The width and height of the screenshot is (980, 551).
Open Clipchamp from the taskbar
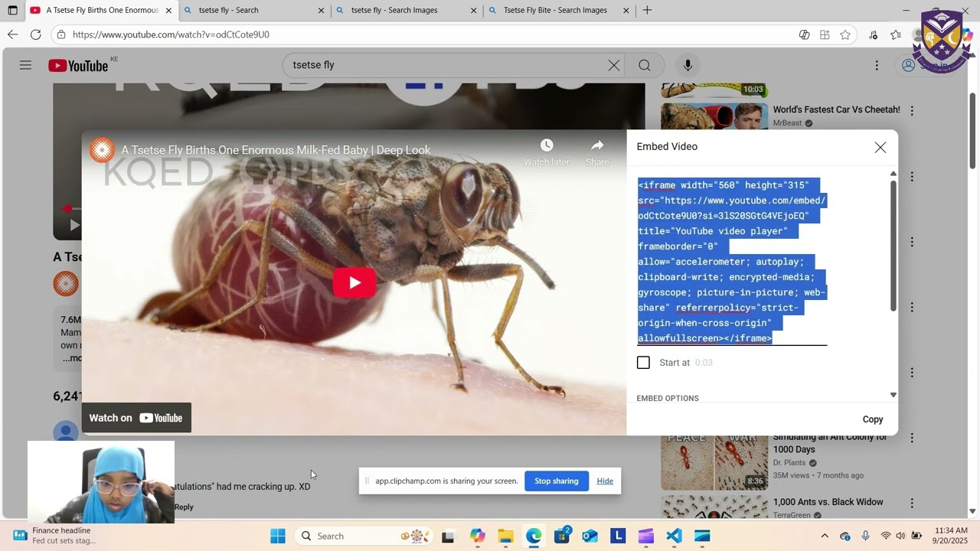(646, 536)
